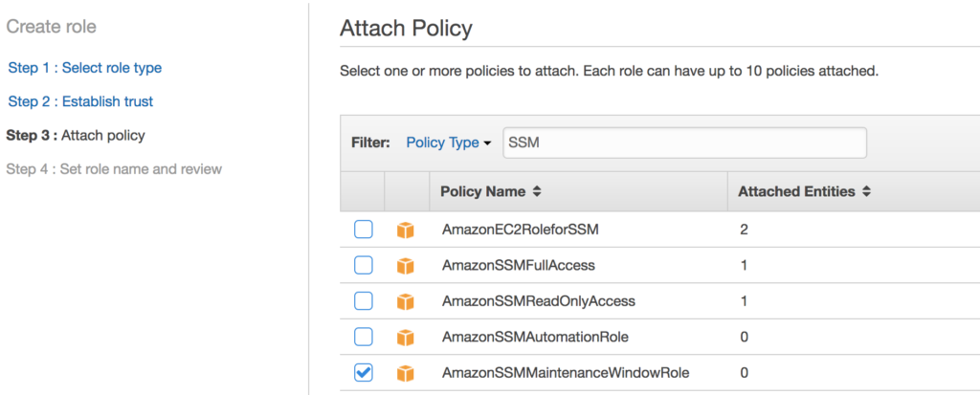
Task: Click the AmazonSSMMaintenanceWindowRole policy box icon
Action: (406, 373)
